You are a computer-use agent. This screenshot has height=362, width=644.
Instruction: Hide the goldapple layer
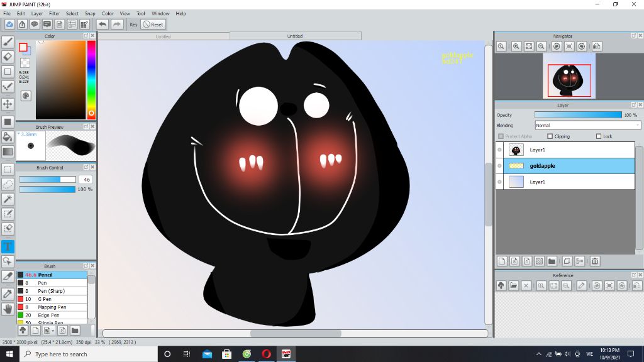pyautogui.click(x=500, y=166)
